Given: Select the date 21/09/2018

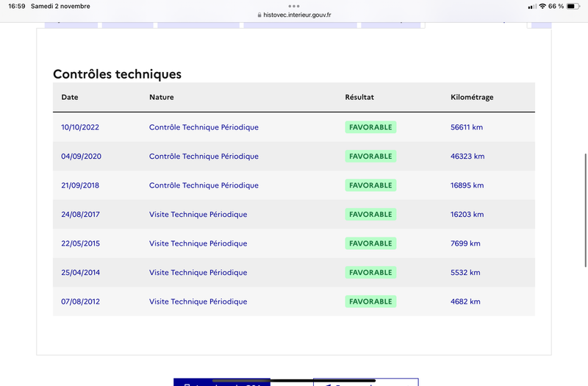Looking at the screenshot, I should point(80,185).
